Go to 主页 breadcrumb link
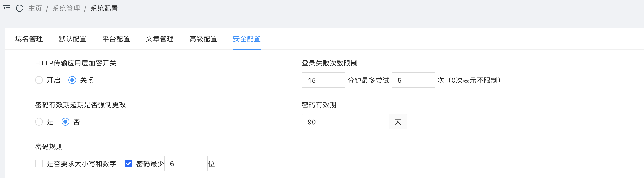Viewport: 644px width, 178px height. click(x=35, y=8)
